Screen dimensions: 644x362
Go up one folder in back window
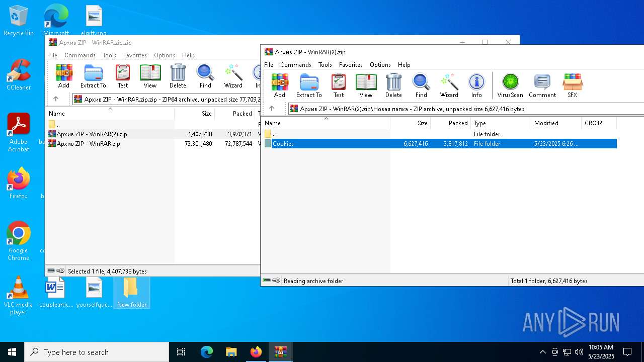pyautogui.click(x=56, y=99)
